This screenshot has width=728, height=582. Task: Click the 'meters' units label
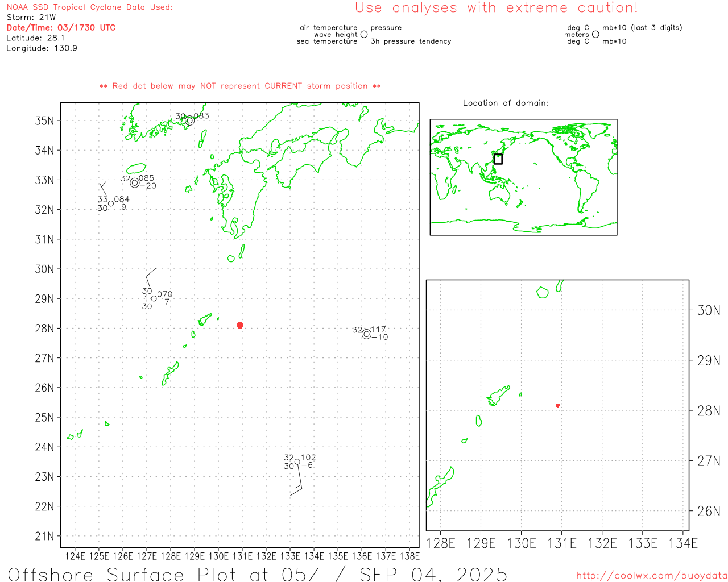point(577,34)
